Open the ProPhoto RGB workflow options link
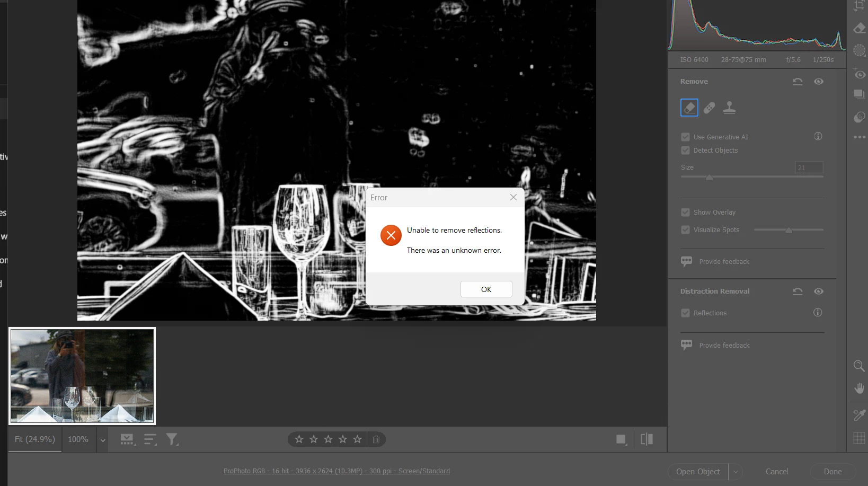 coord(336,471)
